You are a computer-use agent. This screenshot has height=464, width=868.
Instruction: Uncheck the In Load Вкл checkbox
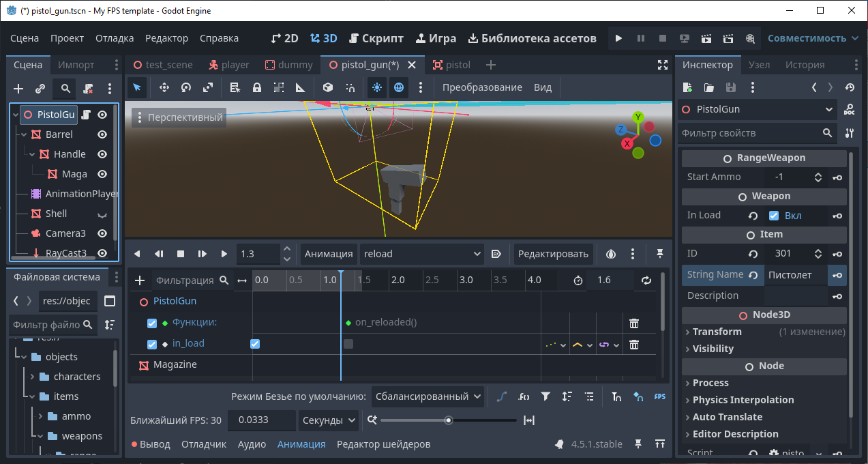[774, 216]
